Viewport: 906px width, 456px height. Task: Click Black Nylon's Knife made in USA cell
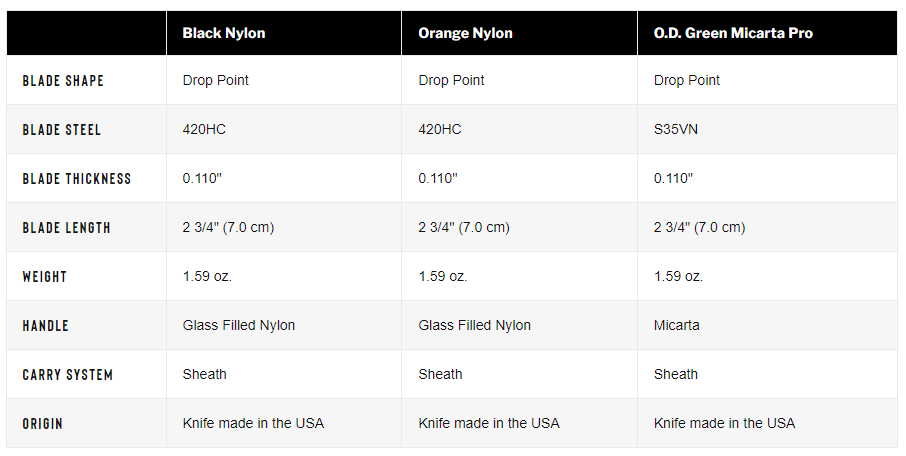coord(253,423)
